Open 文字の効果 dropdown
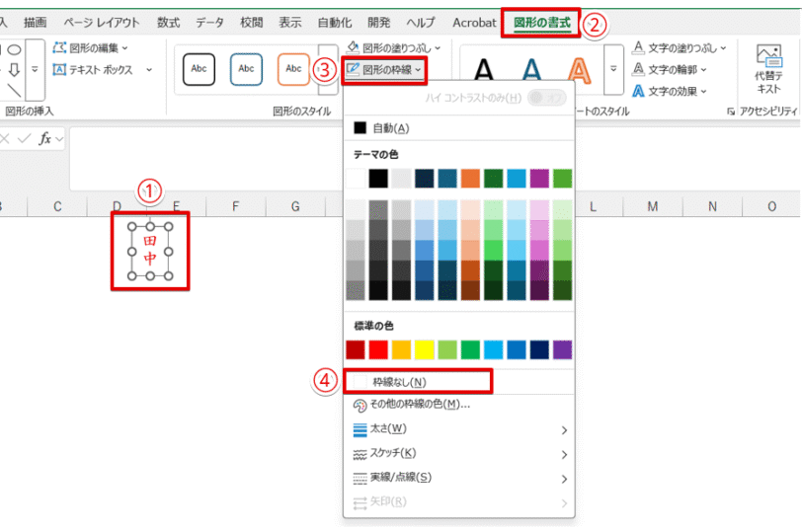This screenshot has width=802, height=532. tap(670, 92)
